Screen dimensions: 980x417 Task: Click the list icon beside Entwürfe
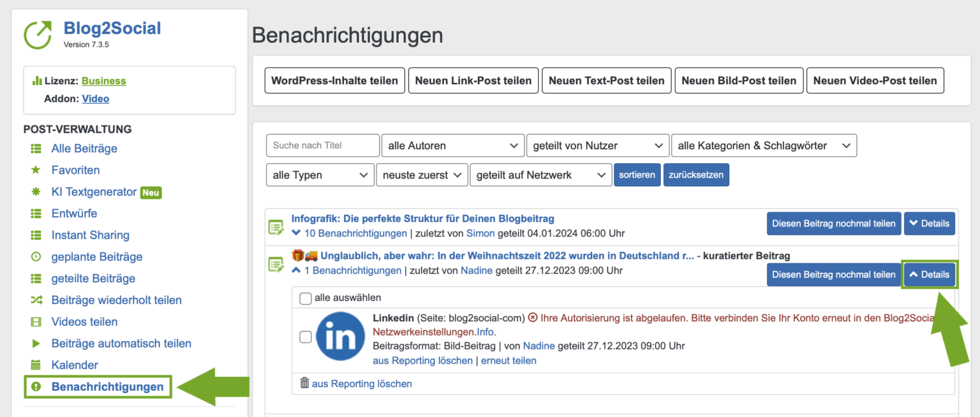point(36,214)
